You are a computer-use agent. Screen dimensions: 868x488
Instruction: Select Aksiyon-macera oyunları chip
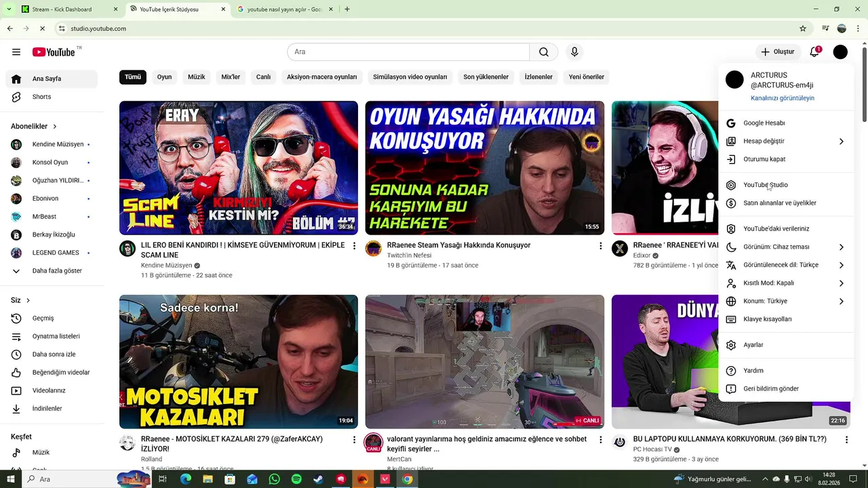point(321,77)
